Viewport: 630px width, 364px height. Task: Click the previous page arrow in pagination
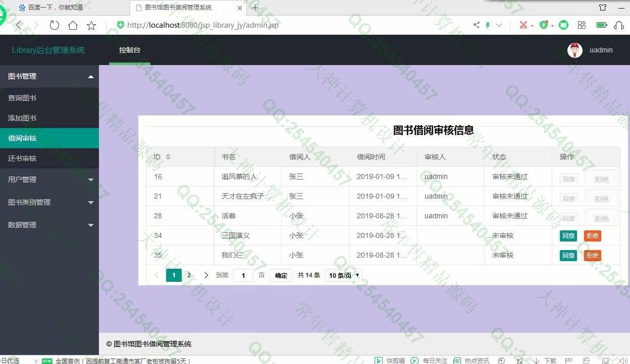click(156, 275)
